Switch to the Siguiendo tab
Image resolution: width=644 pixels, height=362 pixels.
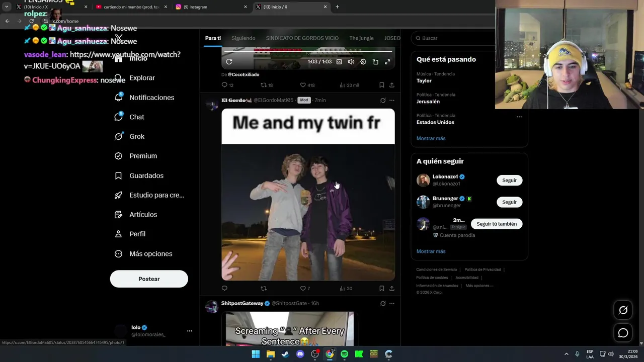[244, 38]
